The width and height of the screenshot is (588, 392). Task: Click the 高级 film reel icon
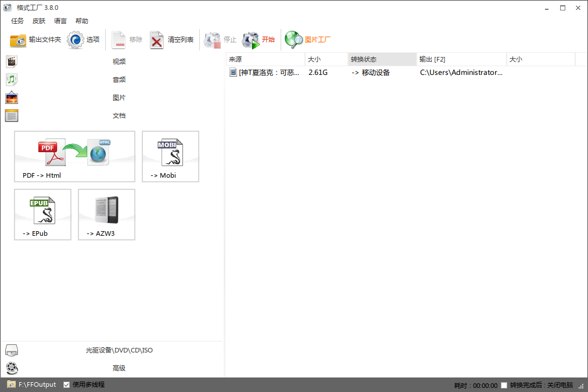pyautogui.click(x=12, y=368)
